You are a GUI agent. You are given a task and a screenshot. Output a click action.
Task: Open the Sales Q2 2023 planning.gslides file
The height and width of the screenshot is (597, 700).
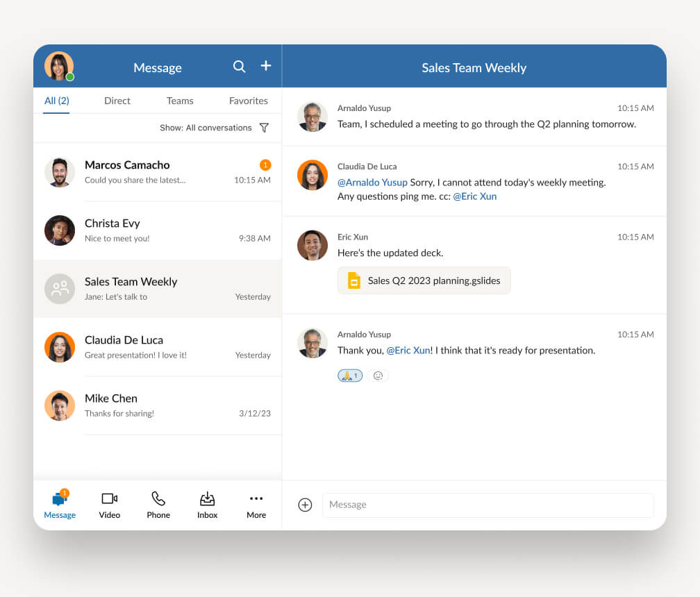(424, 280)
